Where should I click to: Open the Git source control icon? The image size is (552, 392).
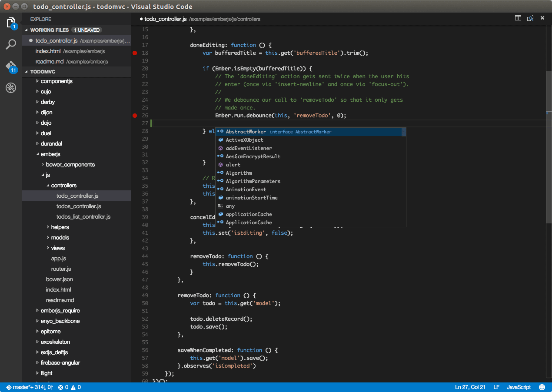(11, 66)
